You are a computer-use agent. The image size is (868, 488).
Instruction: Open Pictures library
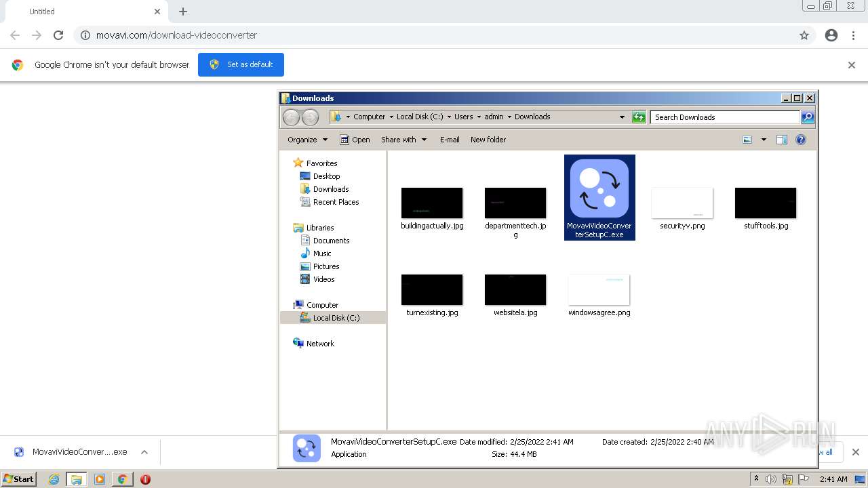(325, 266)
